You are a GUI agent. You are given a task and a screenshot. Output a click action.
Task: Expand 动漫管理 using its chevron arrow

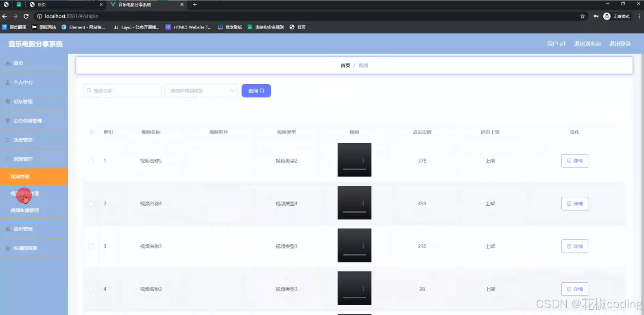point(60,140)
